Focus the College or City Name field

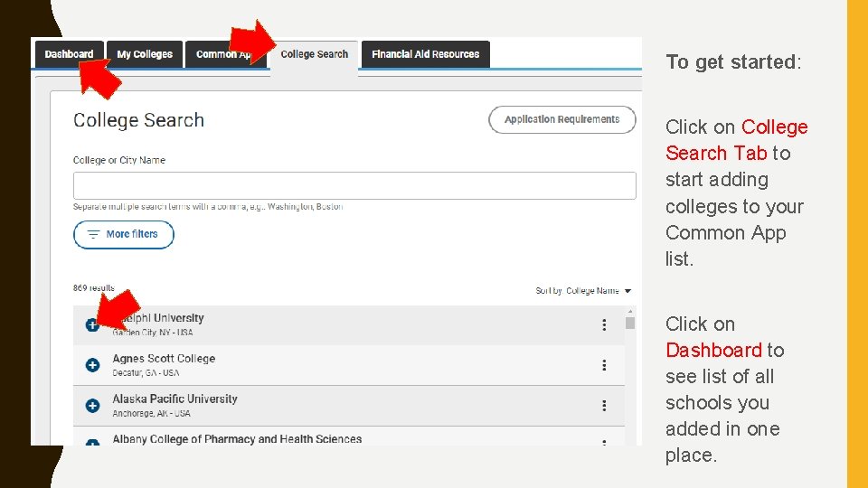[354, 186]
